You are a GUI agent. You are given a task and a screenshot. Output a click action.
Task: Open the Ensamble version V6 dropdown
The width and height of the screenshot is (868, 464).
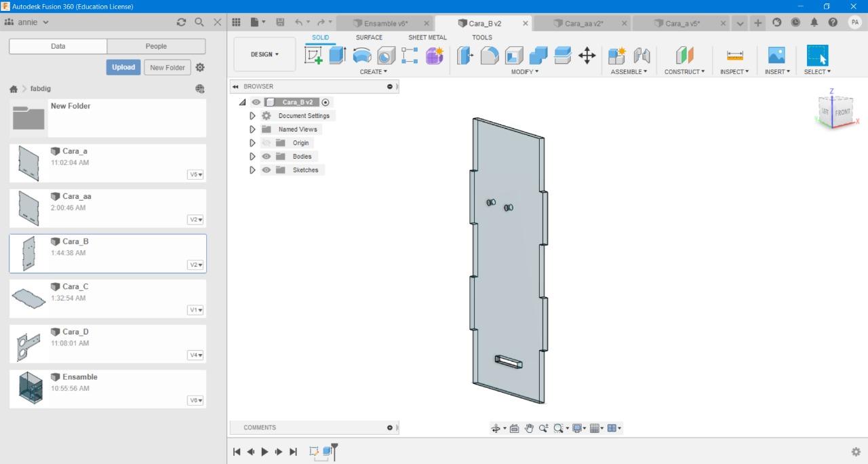[196, 400]
